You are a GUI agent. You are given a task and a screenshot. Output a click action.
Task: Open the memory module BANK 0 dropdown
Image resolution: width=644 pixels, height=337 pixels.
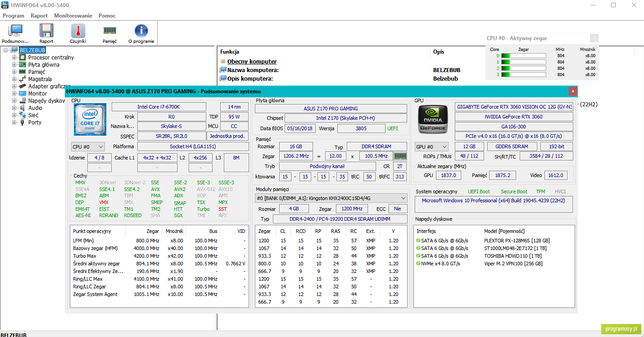331,198
